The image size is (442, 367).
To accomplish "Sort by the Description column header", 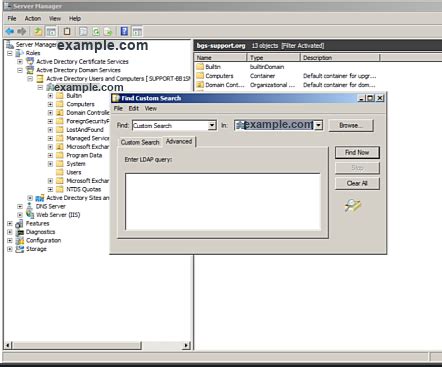I will tap(340, 58).
